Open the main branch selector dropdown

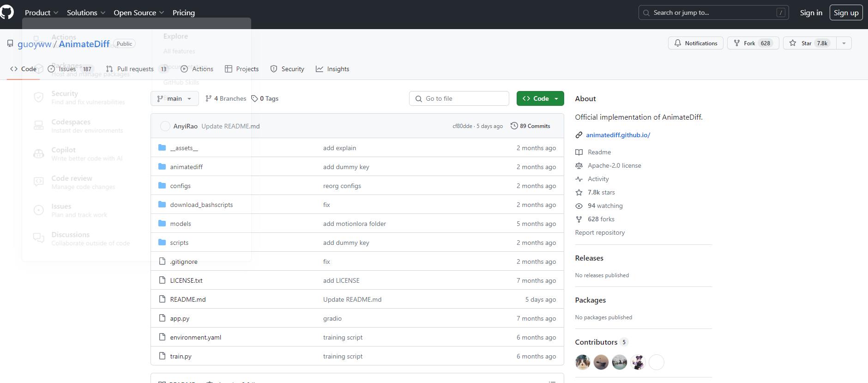(175, 98)
